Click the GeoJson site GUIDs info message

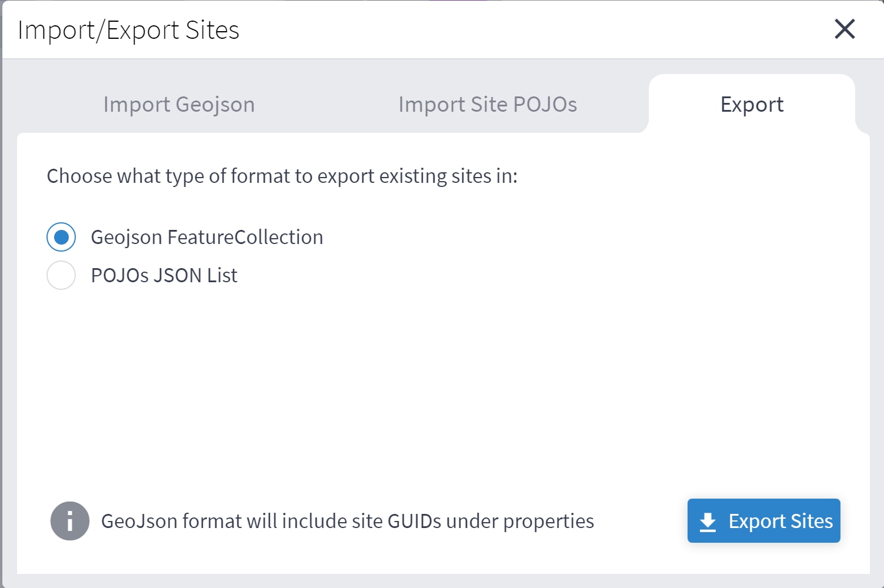[x=347, y=521]
